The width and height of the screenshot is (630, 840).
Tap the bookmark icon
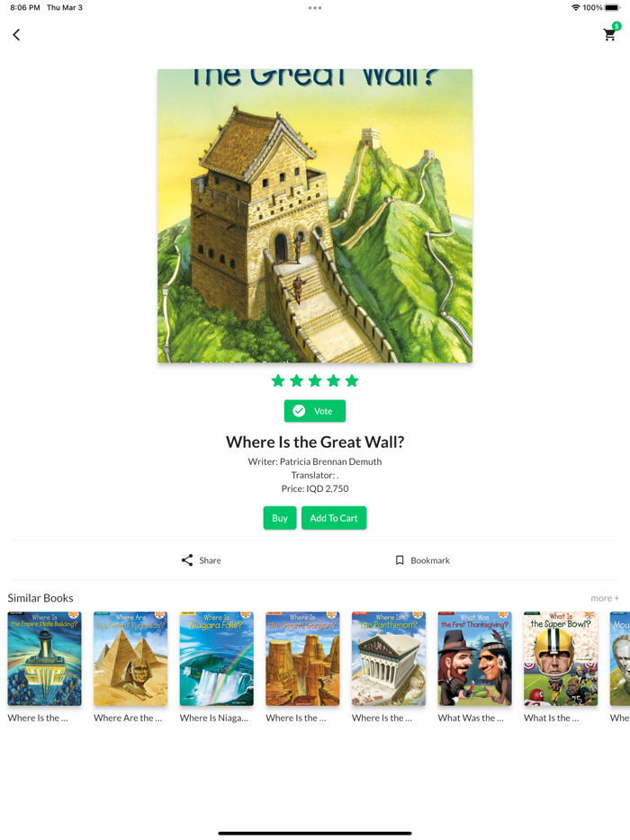400,560
